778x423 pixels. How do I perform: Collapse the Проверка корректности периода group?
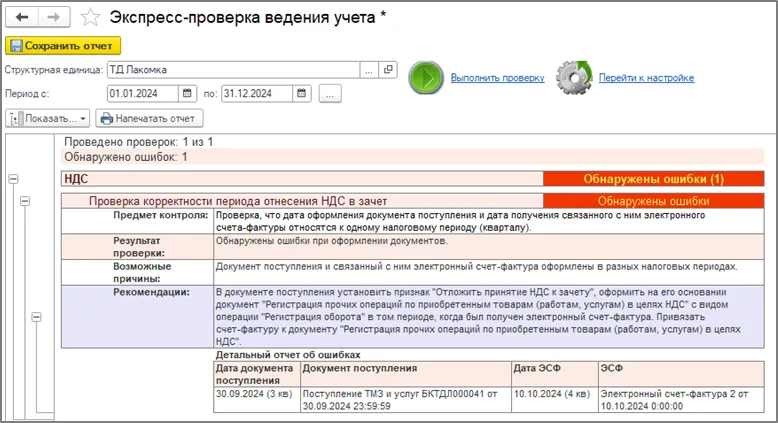click(25, 201)
